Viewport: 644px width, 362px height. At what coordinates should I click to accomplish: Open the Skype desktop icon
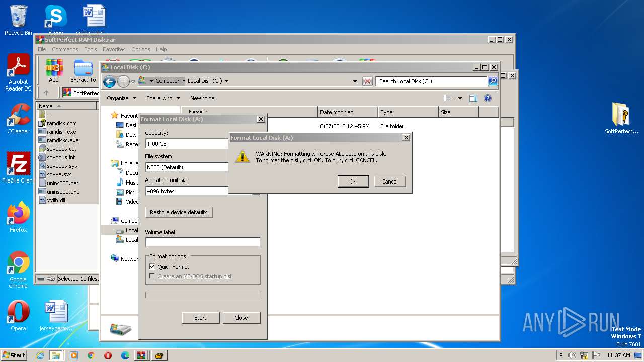[55, 20]
